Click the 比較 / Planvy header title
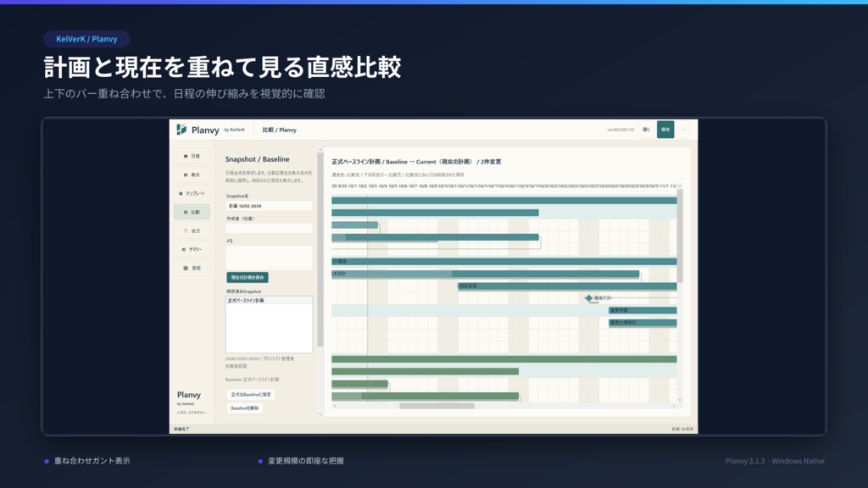Viewport: 868px width, 488px height. tap(280, 130)
